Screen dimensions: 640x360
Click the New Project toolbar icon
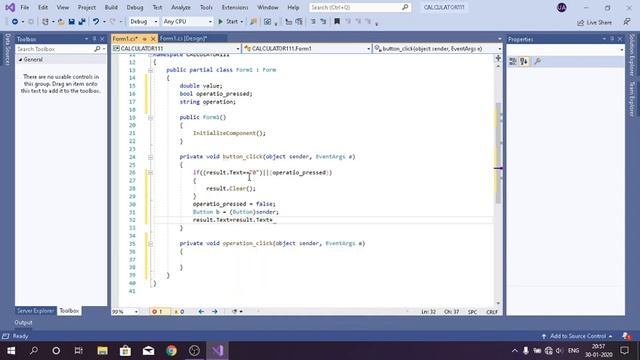click(x=45, y=22)
